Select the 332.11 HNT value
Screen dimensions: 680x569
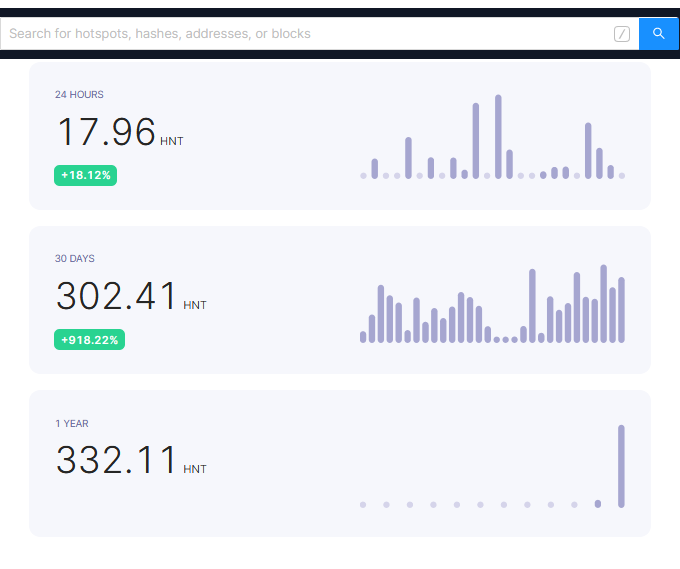pyautogui.click(x=131, y=460)
